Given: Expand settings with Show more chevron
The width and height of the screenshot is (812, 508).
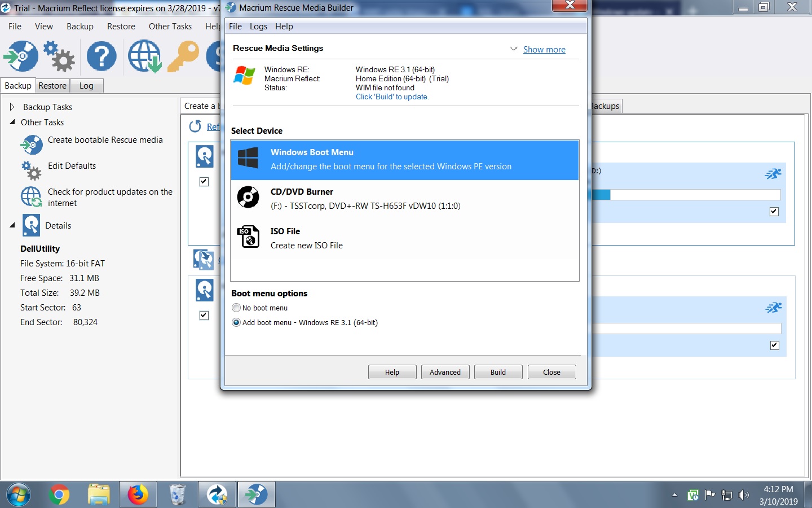Looking at the screenshot, I should 513,49.
